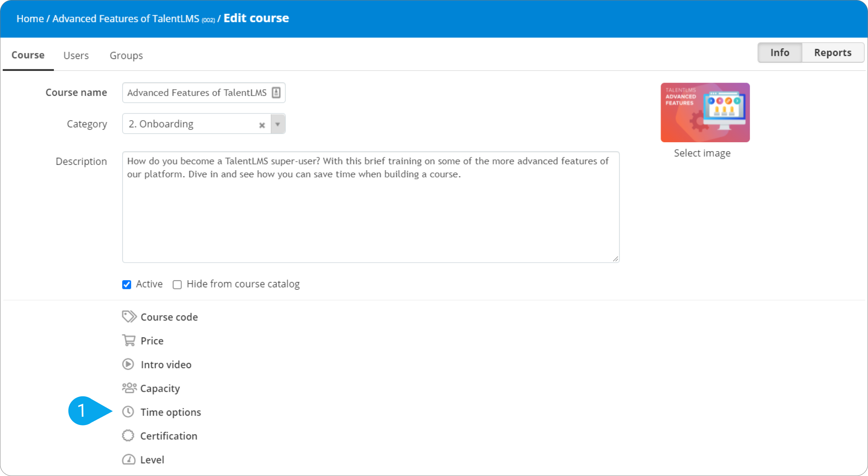
Task: Click the Price shopping cart icon
Action: pos(129,341)
